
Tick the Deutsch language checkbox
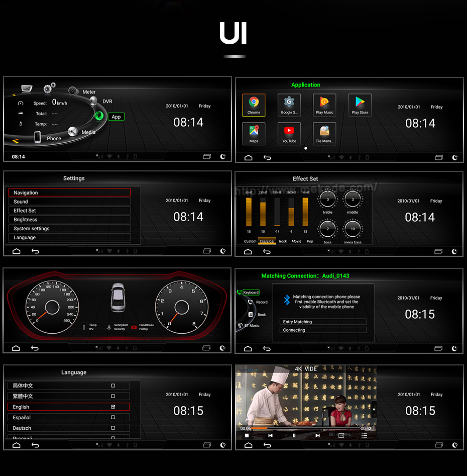pyautogui.click(x=113, y=428)
